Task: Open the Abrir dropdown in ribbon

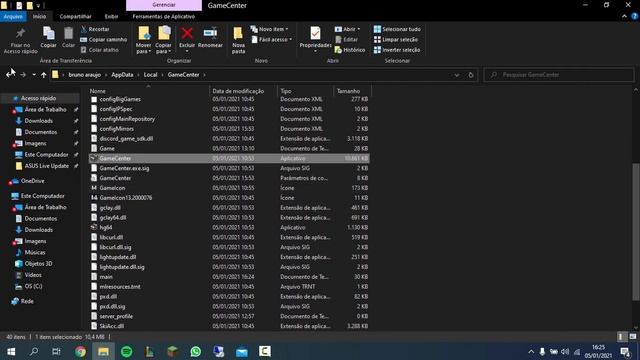Action: pyautogui.click(x=347, y=29)
